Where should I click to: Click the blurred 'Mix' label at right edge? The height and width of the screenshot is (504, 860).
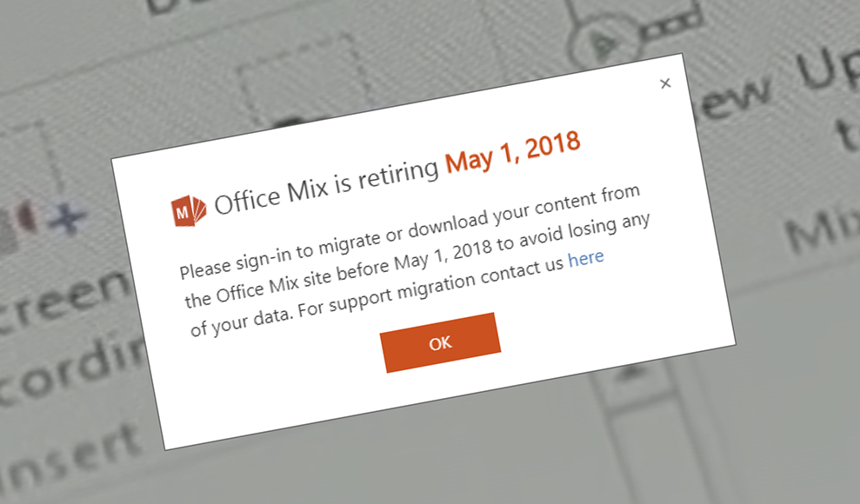(x=823, y=230)
